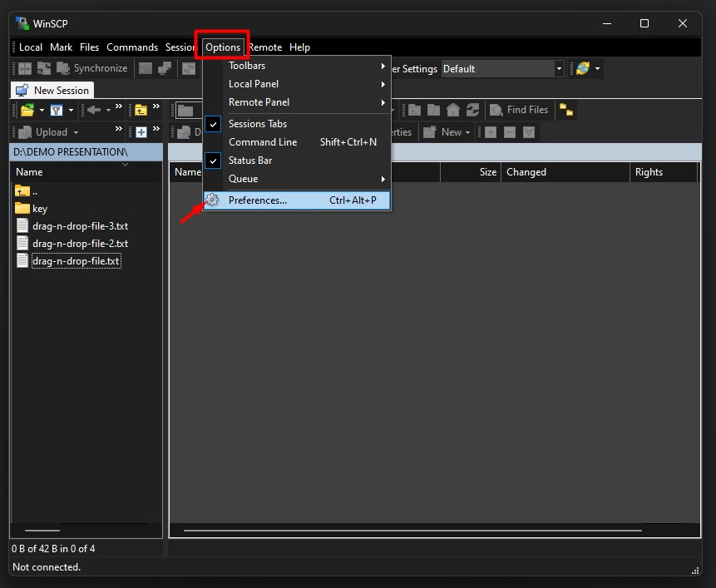The image size is (716, 588).
Task: Click the local plus select files icon
Action: 141,132
